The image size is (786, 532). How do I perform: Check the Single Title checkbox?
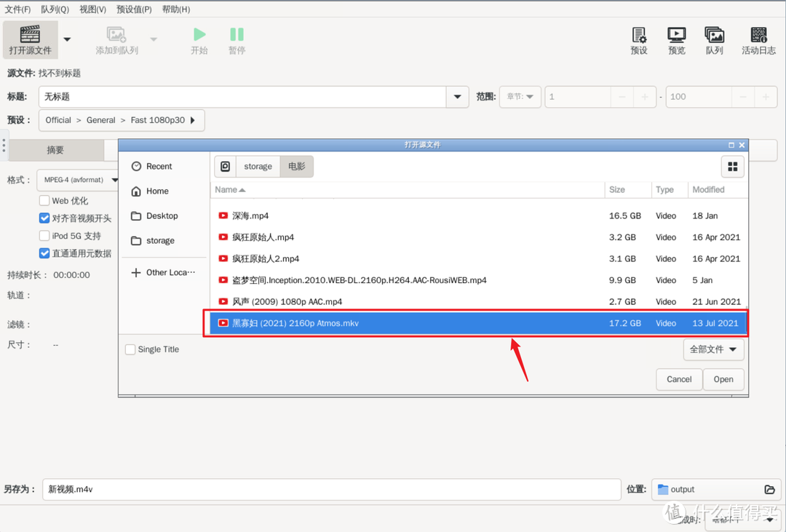coord(130,349)
